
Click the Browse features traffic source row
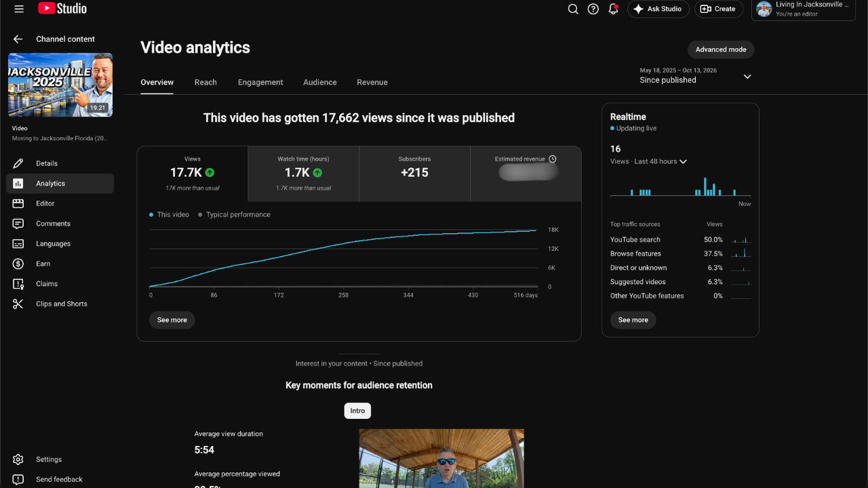pyautogui.click(x=680, y=254)
